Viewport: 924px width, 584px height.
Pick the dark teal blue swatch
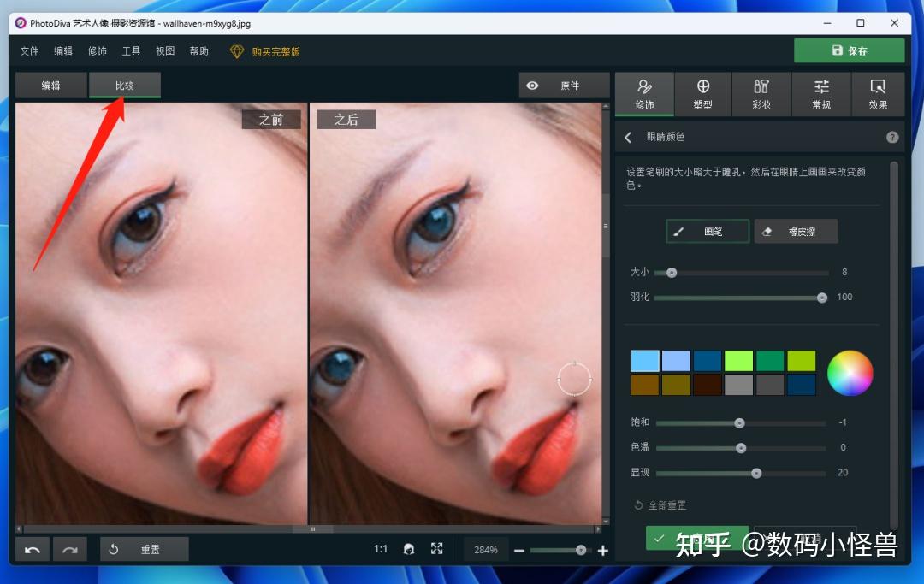tap(708, 360)
